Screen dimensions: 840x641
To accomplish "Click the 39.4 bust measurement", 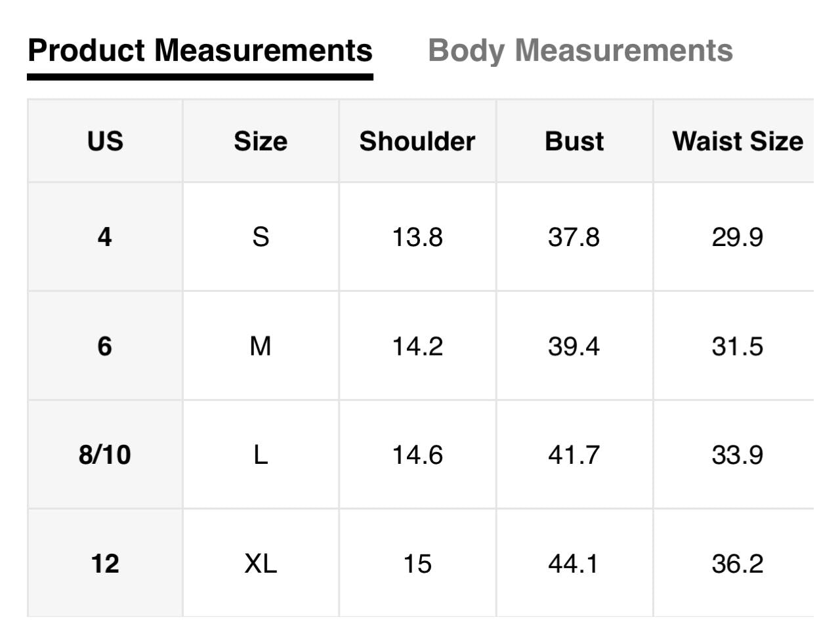I will tap(574, 346).
